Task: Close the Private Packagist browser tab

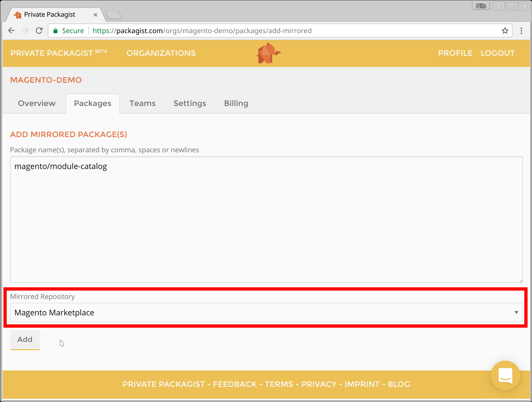Action: point(95,15)
